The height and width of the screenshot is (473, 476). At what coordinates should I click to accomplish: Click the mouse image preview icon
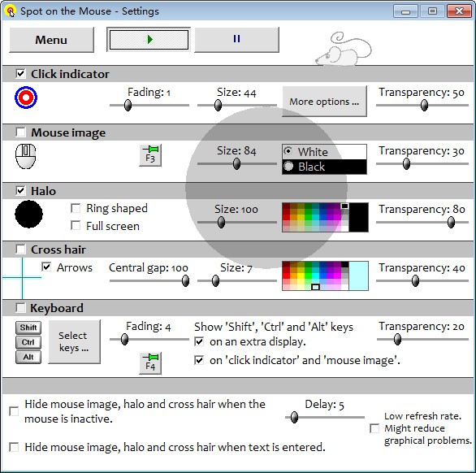point(26,156)
